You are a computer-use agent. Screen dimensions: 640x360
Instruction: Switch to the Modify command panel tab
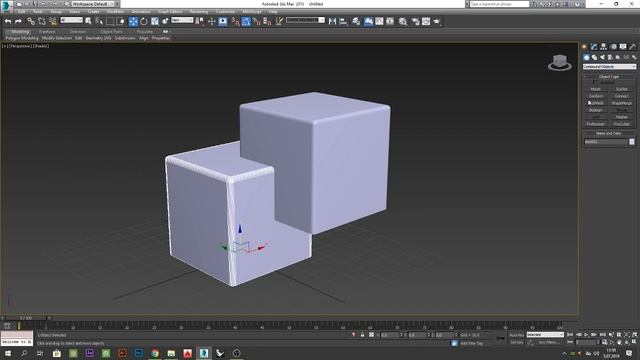(x=594, y=47)
